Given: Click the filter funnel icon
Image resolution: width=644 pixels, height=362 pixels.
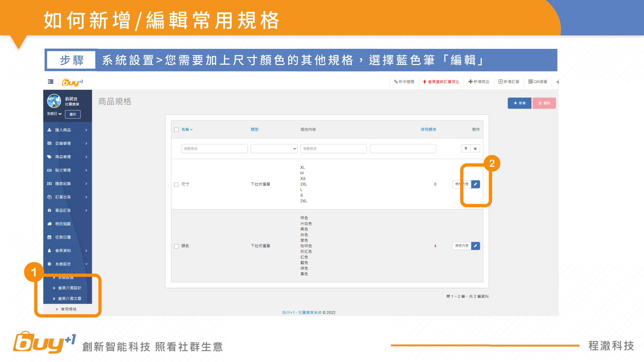Looking at the screenshot, I should pos(466,148).
